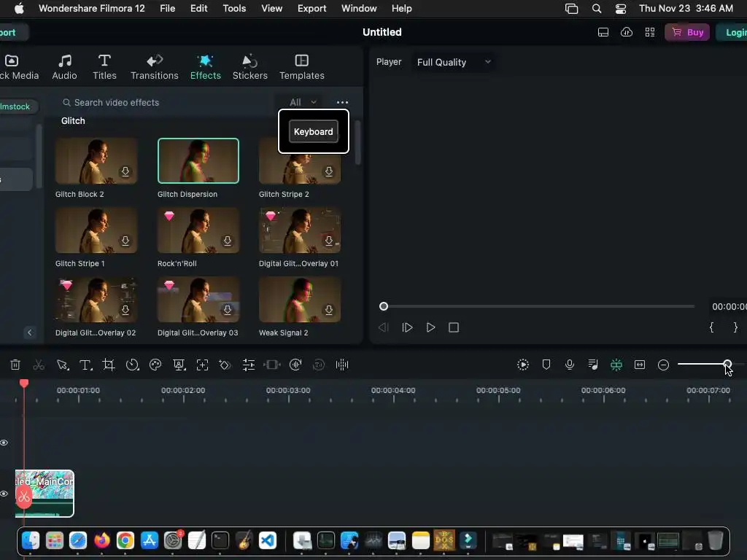Open Finder from the Dock
747x560 pixels.
[x=31, y=540]
